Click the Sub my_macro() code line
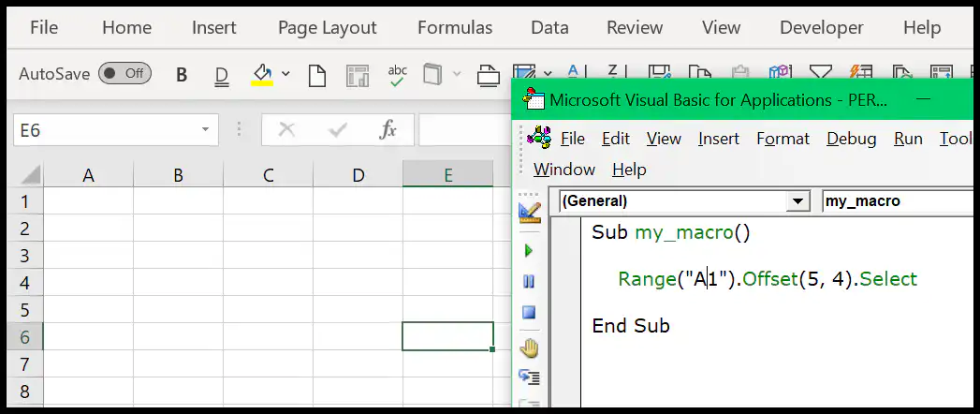The image size is (980, 414). pos(670,232)
